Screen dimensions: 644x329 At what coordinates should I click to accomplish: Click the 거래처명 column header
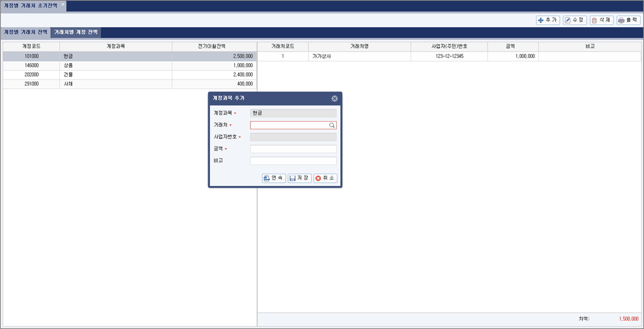pyautogui.click(x=359, y=46)
